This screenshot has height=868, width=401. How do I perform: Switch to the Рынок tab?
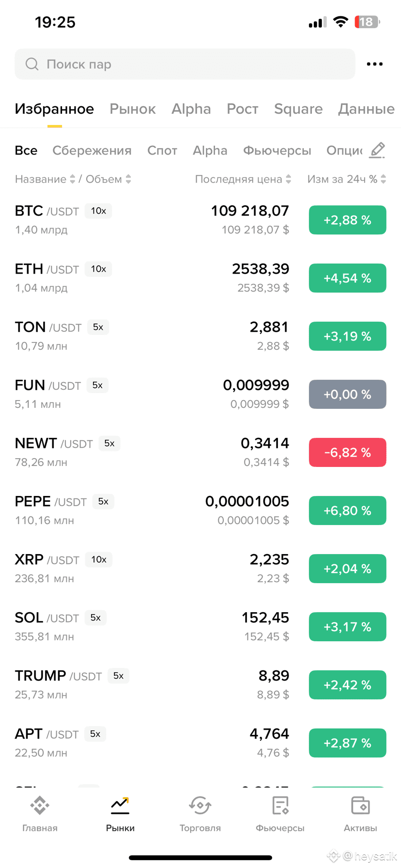click(x=133, y=109)
